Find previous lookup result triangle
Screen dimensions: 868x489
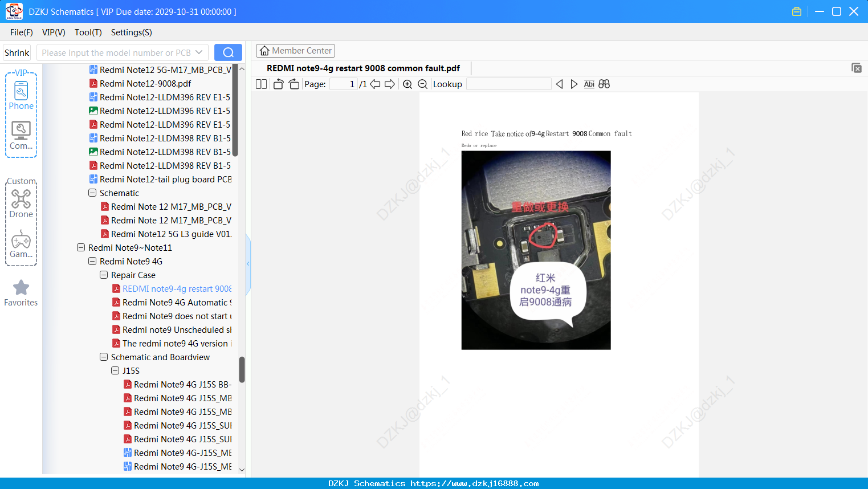(x=559, y=84)
